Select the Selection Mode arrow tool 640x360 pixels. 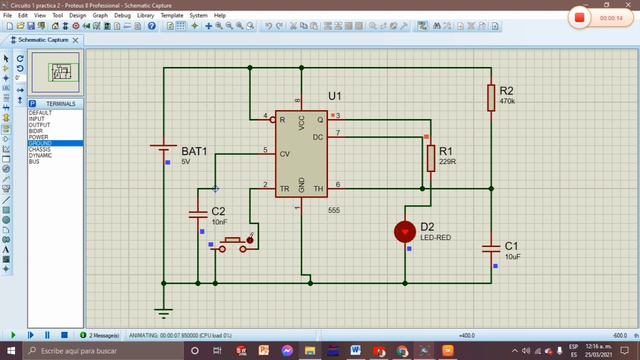coord(6,59)
